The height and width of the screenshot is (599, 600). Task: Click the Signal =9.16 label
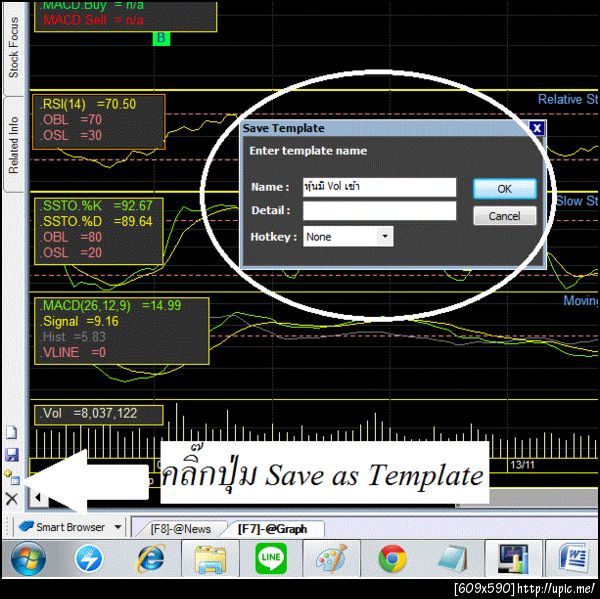[80, 321]
